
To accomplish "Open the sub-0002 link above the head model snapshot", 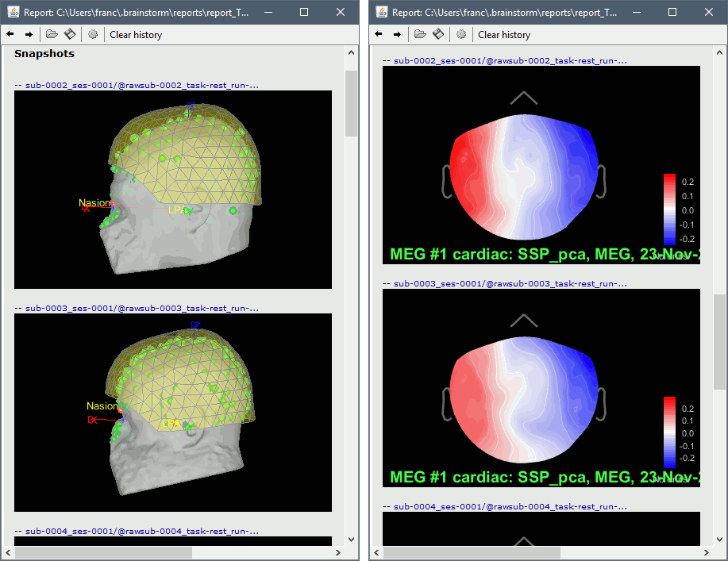I will point(141,84).
